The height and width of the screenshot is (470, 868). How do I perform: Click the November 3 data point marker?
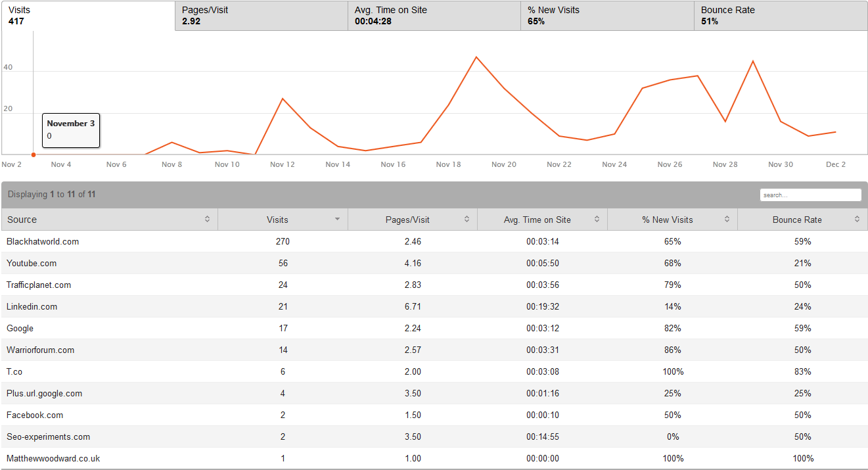pos(34,154)
